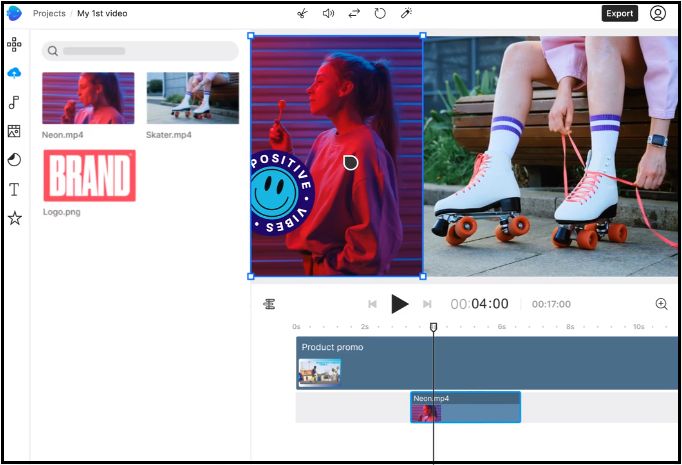Skip to next clip

pos(427,304)
